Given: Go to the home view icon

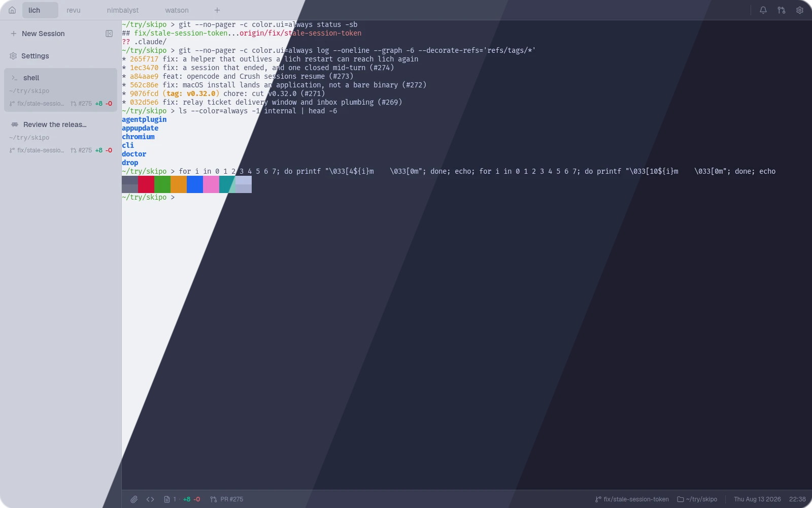Looking at the screenshot, I should coord(12,10).
